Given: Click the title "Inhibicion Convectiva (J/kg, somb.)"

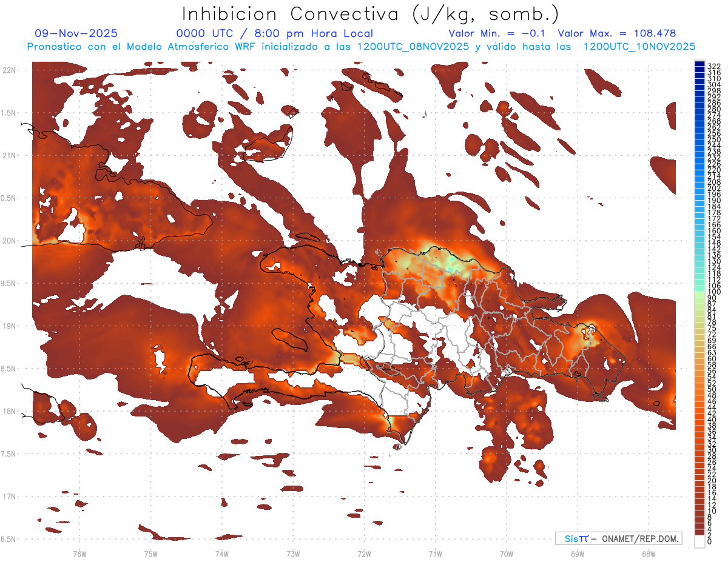Looking at the screenshot, I should pos(371,14).
